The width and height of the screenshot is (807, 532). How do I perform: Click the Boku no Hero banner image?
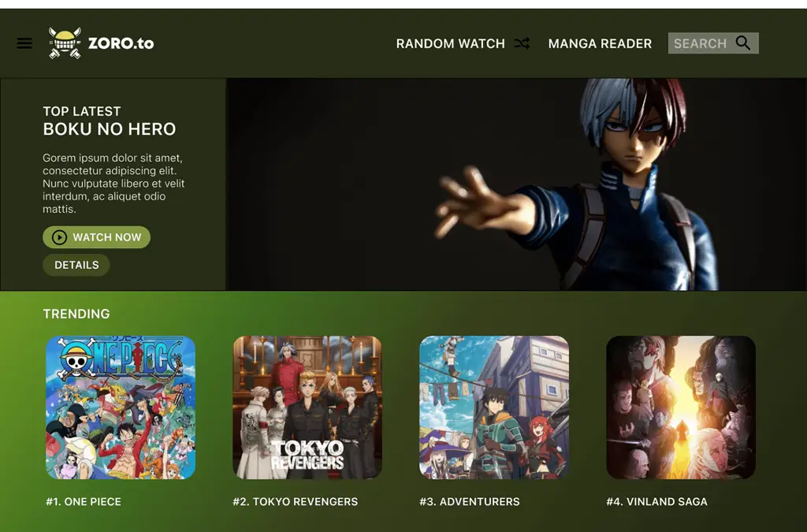click(x=516, y=184)
